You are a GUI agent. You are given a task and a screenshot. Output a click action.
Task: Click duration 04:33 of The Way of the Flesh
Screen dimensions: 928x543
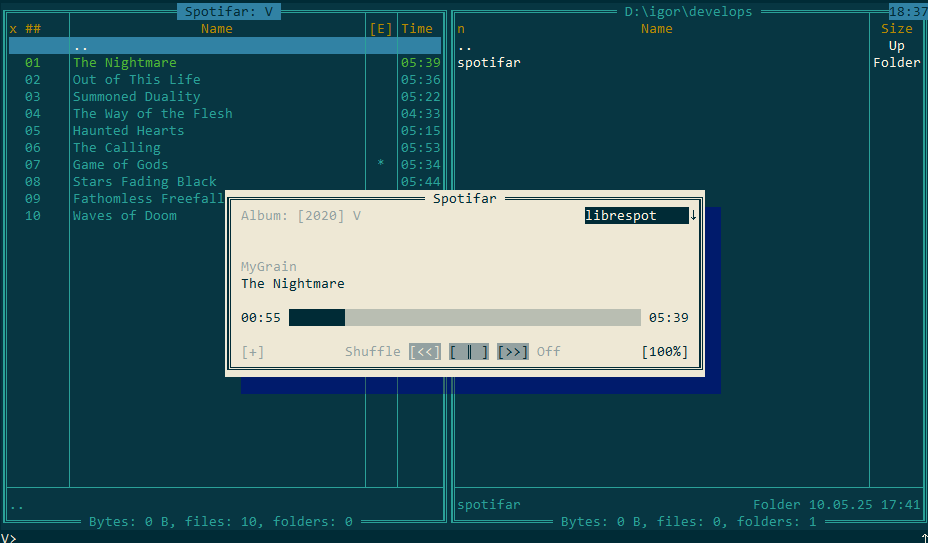tap(421, 114)
